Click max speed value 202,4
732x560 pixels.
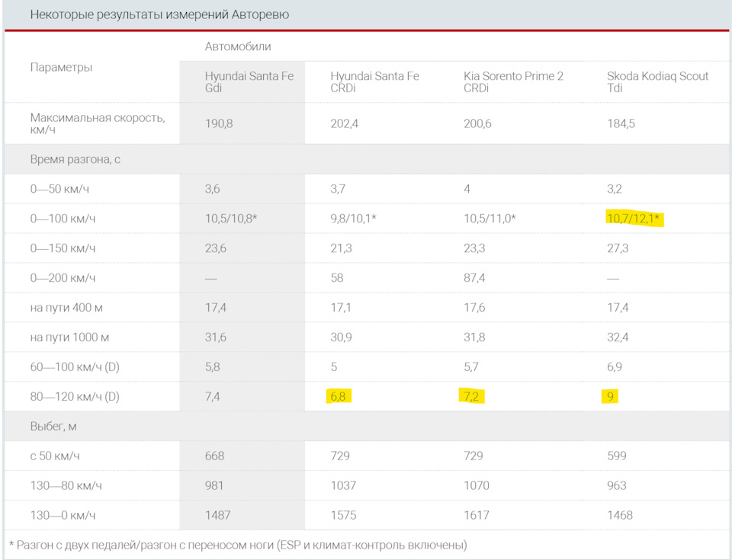(345, 123)
